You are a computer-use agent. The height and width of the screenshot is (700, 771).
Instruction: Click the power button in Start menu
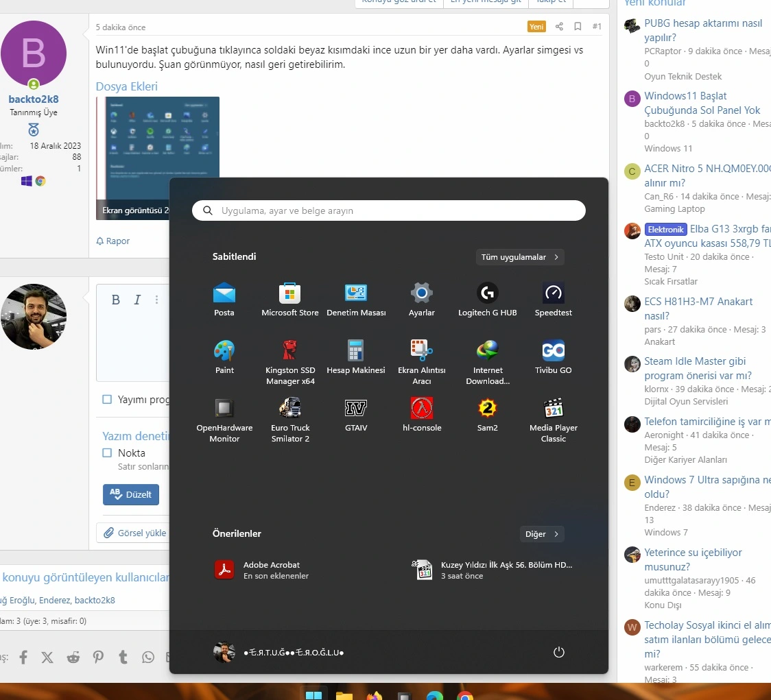558,652
